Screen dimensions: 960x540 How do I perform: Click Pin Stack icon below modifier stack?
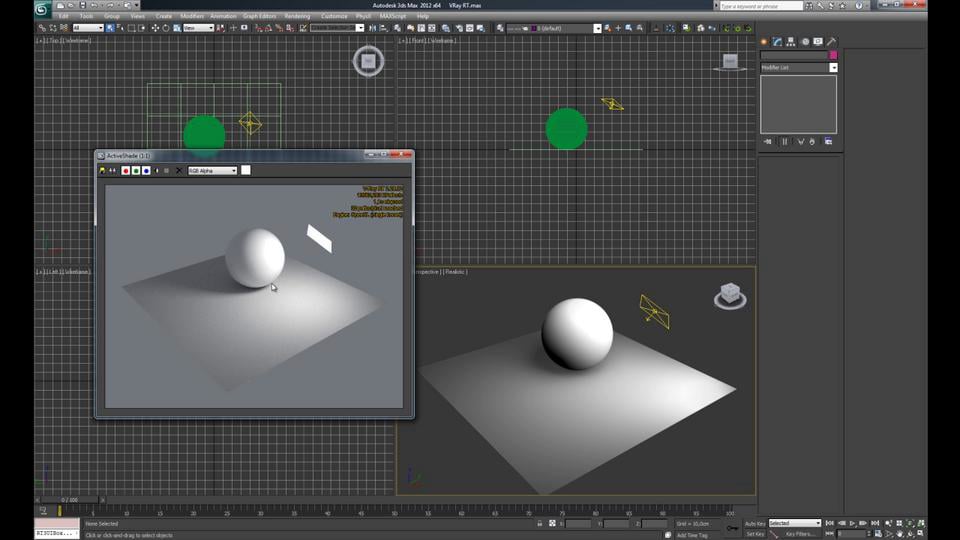[x=768, y=141]
